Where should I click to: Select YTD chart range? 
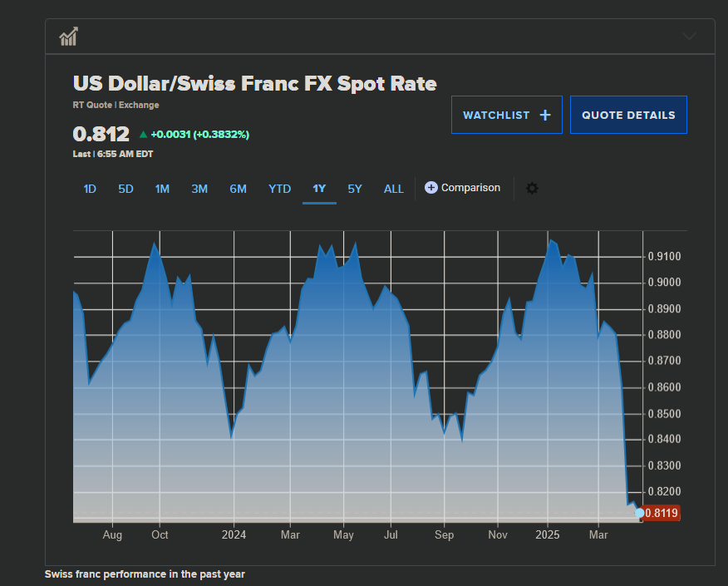(279, 189)
